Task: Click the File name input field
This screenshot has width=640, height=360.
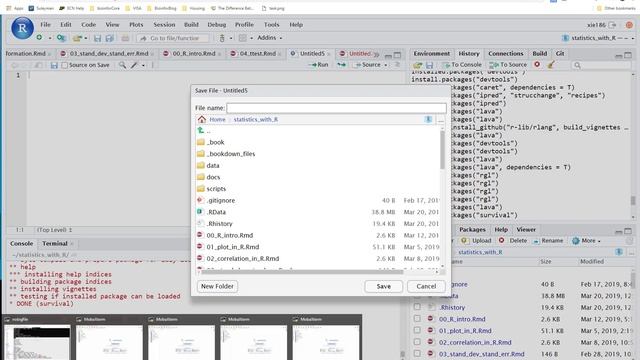Action: click(x=336, y=108)
